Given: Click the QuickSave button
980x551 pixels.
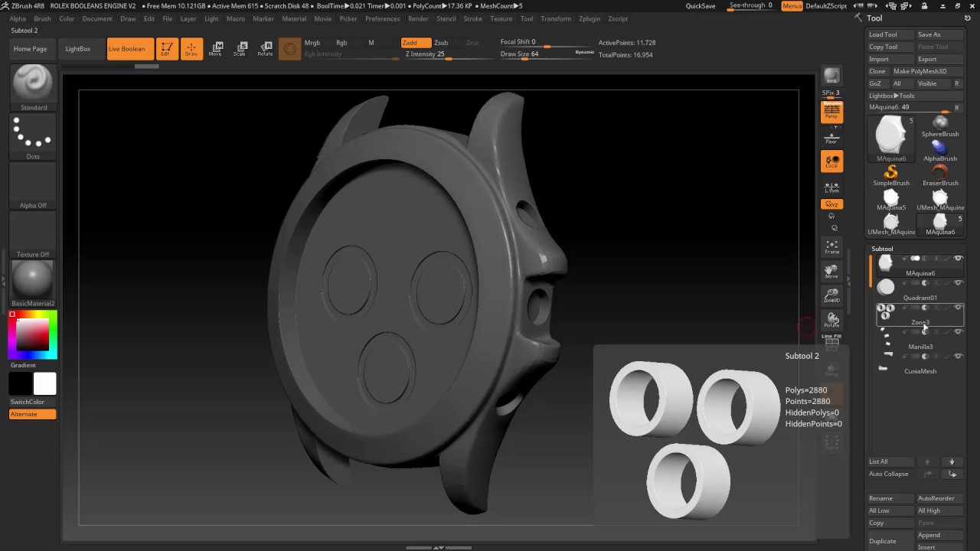Looking at the screenshot, I should 701,6.
